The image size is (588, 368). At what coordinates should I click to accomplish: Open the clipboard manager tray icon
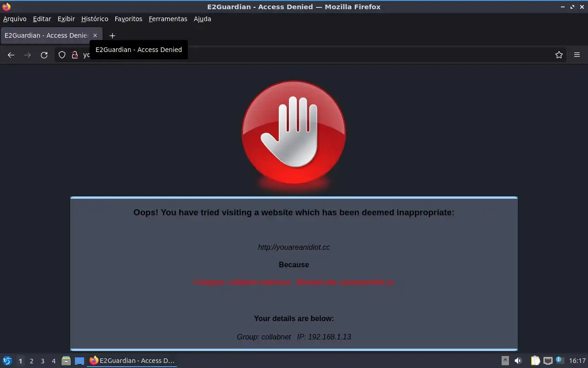(x=535, y=361)
